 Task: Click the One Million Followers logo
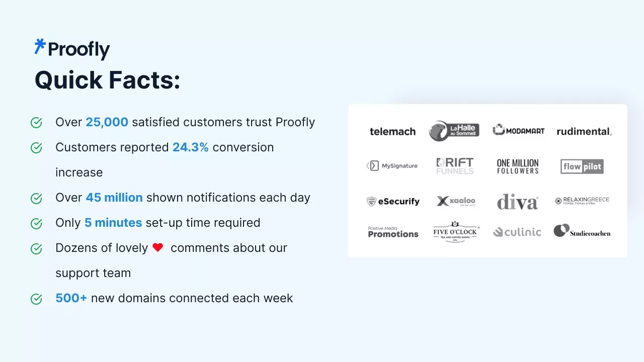coord(518,166)
